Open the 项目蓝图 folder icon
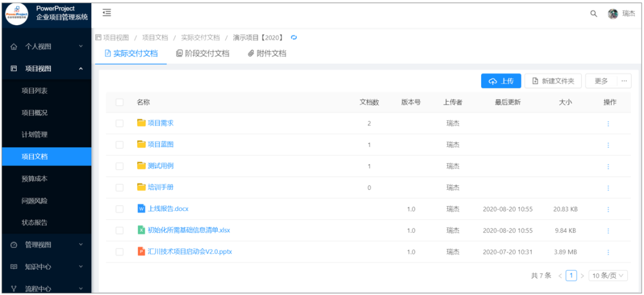This screenshot has width=644, height=295. (141, 144)
